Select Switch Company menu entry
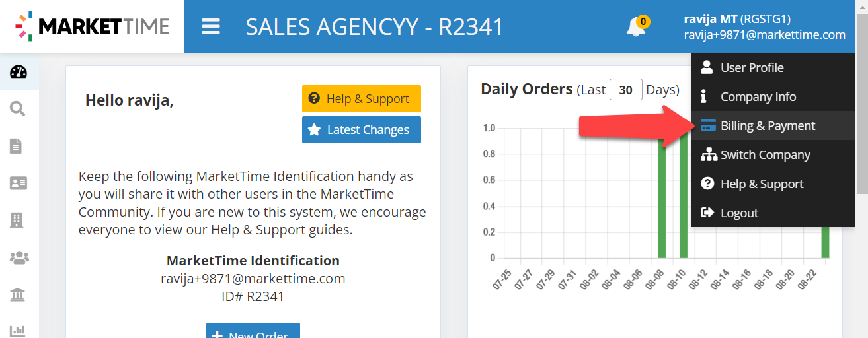Viewport: 868px width, 338px height. 765,154
